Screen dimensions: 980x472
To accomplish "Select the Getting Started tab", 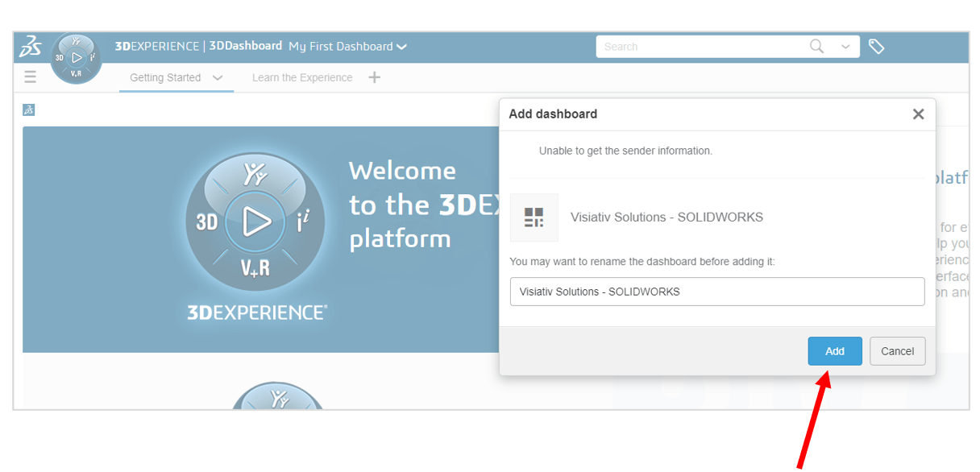I will pos(164,77).
